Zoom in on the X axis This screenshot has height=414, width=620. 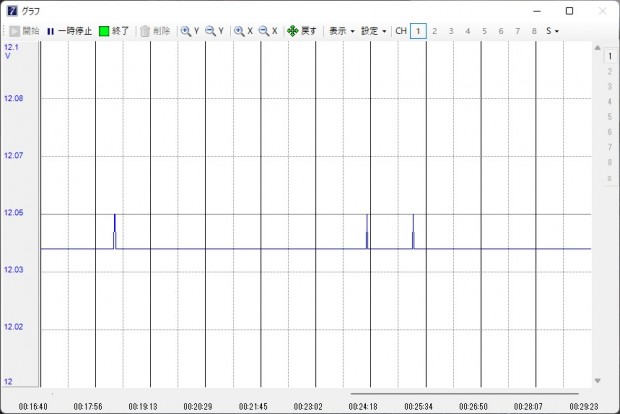243,31
